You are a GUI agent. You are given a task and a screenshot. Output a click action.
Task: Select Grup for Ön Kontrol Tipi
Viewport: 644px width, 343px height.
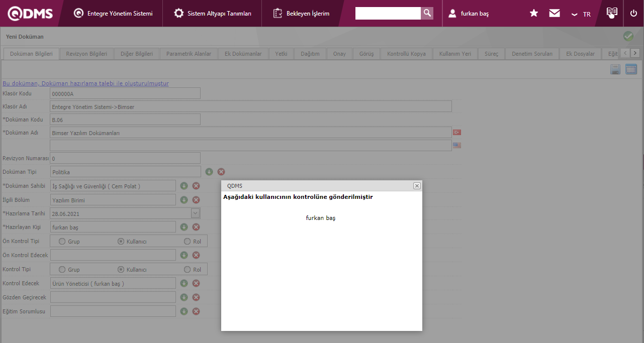(62, 242)
